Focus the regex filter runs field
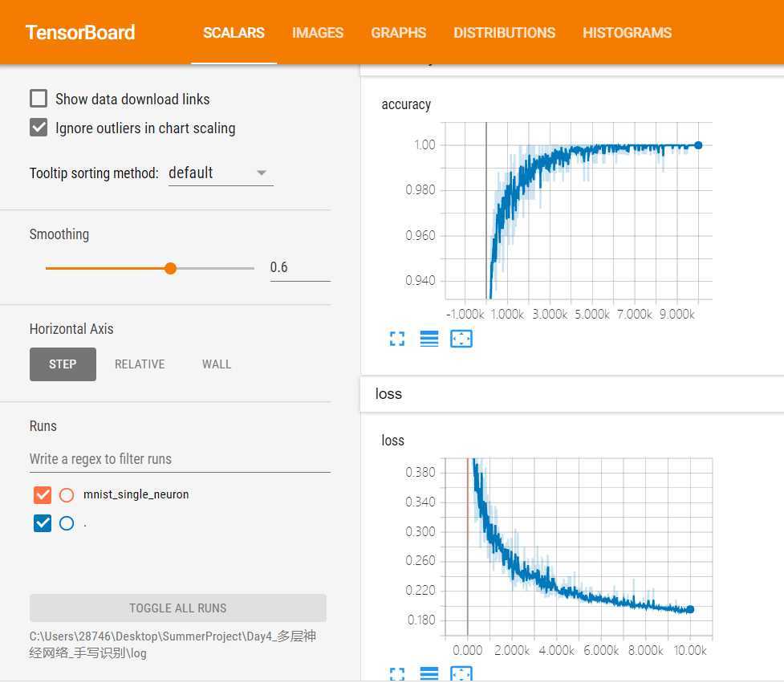Viewport: 784px width, 683px height. pyautogui.click(x=180, y=459)
